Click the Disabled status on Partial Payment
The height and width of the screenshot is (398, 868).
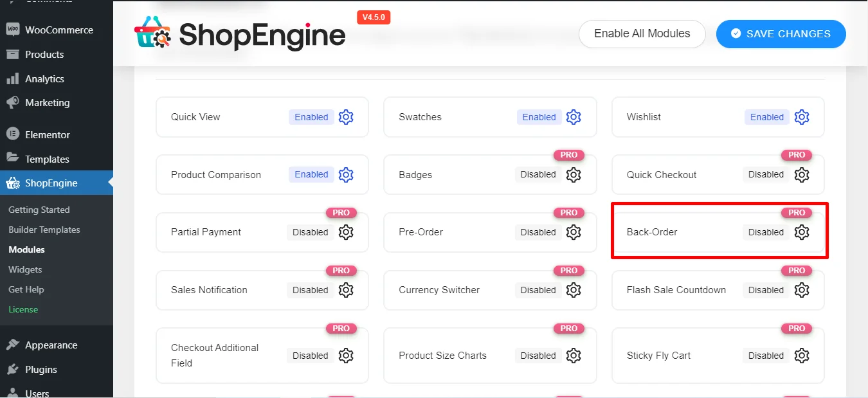pos(311,232)
